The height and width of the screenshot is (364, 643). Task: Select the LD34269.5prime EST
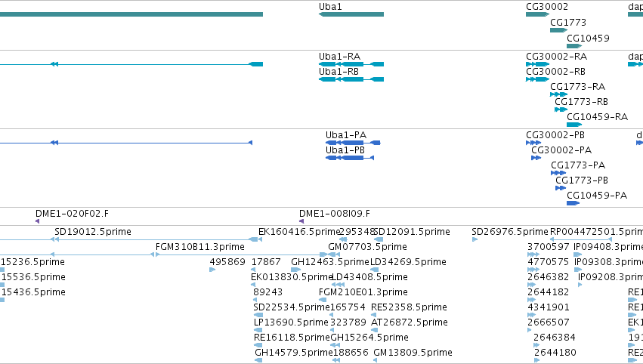(409, 262)
